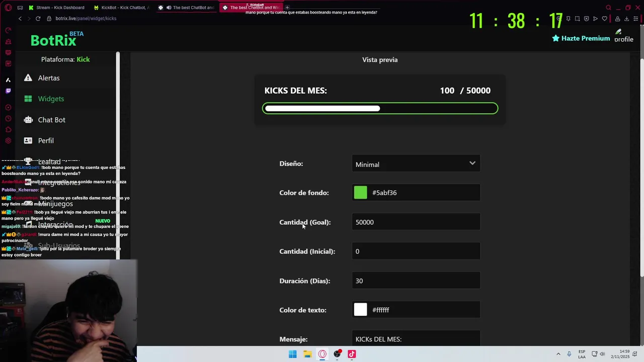644x362 pixels.
Task: Click Opera GX taskbar icon
Action: pyautogui.click(x=322, y=354)
